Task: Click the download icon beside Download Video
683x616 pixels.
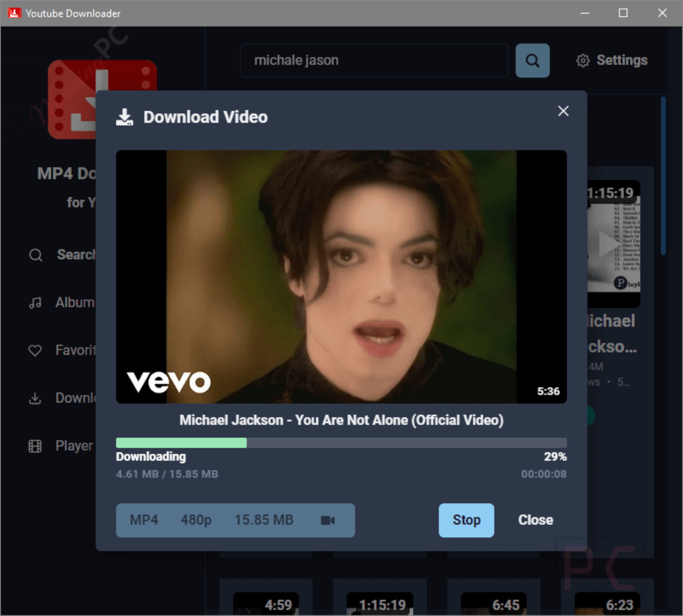Action: [125, 117]
